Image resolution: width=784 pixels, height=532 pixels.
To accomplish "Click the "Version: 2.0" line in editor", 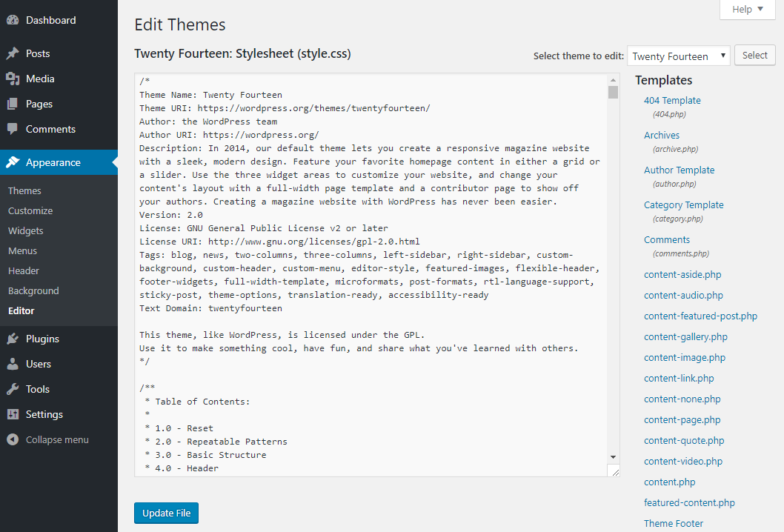I will coord(171,215).
